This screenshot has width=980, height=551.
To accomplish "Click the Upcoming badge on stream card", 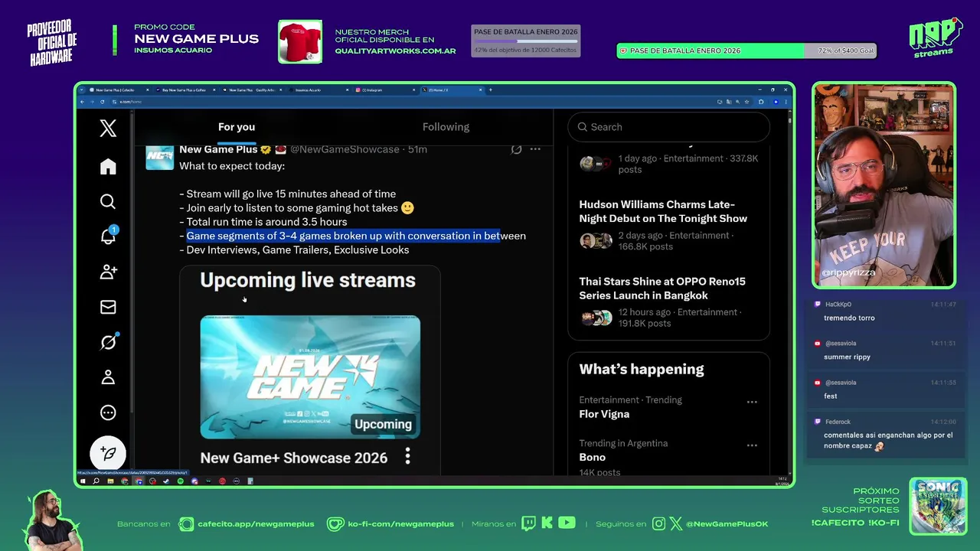I will coord(383,424).
